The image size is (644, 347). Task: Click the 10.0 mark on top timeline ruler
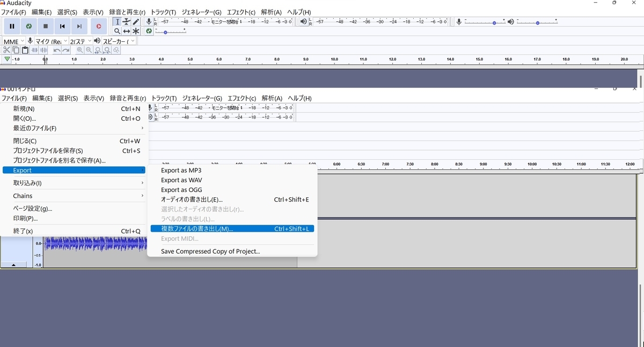click(334, 59)
